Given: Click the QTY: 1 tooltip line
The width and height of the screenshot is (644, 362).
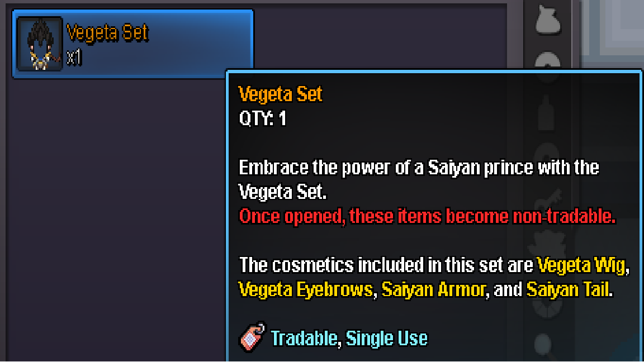Looking at the screenshot, I should 262,118.
